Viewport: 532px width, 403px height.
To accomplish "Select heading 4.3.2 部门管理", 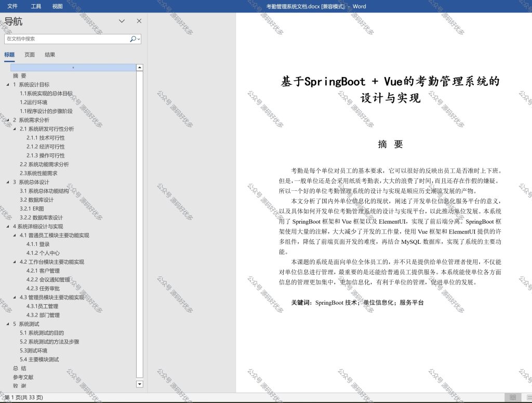I will (x=43, y=315).
